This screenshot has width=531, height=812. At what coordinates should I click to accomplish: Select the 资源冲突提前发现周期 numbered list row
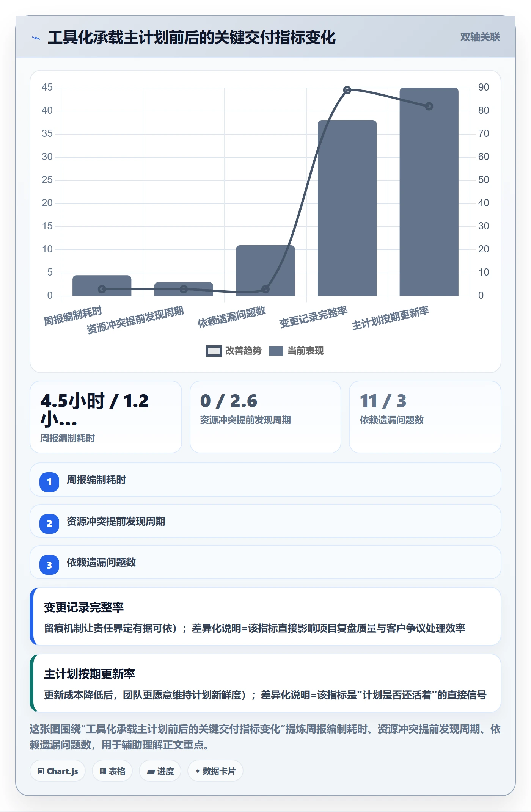(265, 521)
